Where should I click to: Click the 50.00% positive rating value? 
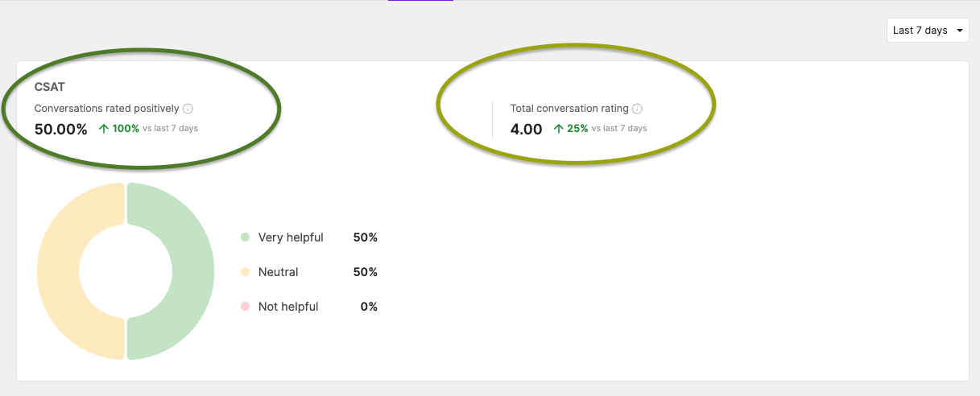coord(61,129)
